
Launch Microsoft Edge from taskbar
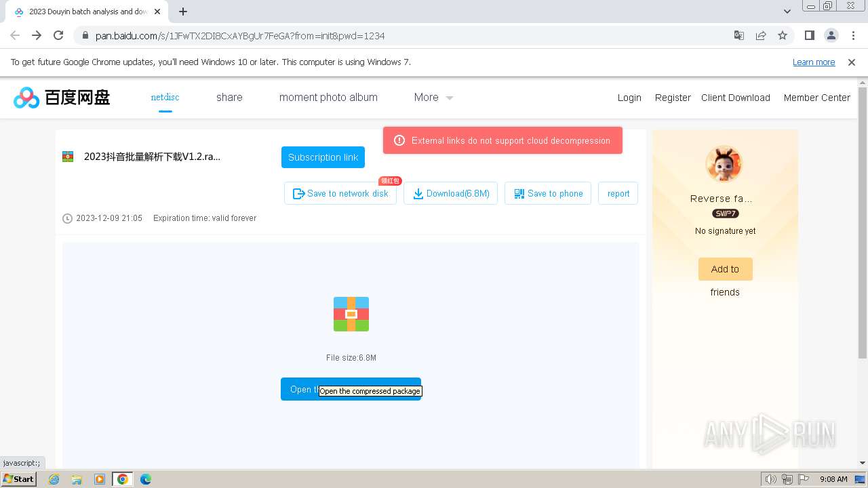145,479
